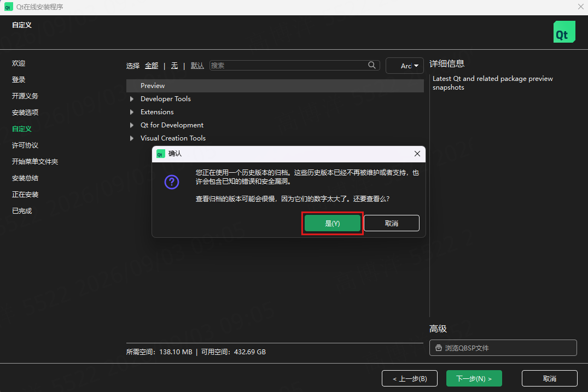Click the question mark icon in dialog

coord(172,182)
